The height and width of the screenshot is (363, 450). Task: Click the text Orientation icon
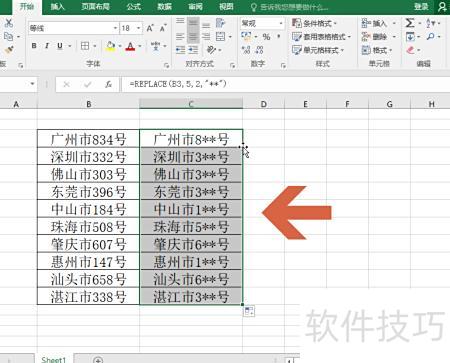pyautogui.click(x=211, y=50)
